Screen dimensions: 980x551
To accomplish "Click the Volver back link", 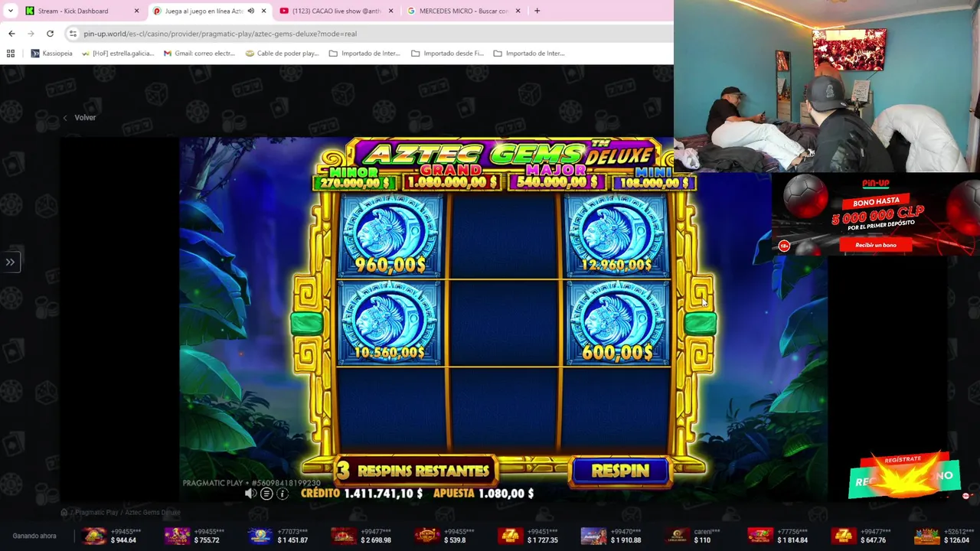I will 80,118.
